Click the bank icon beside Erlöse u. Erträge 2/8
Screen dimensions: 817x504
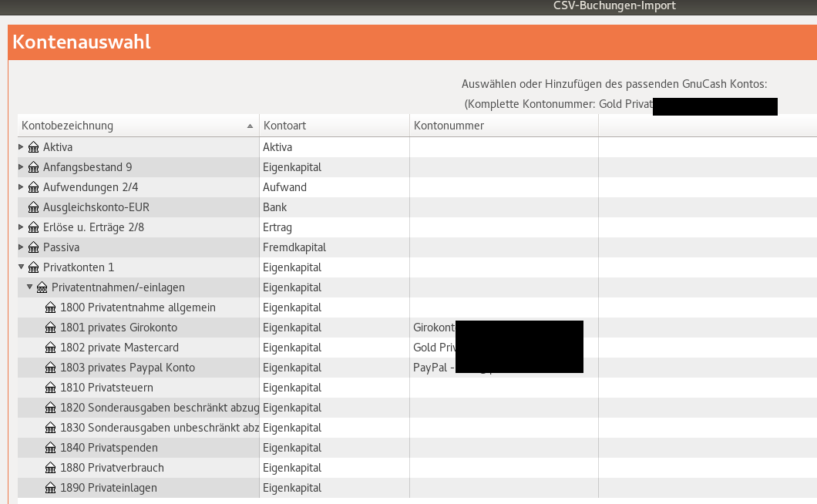pyautogui.click(x=33, y=228)
